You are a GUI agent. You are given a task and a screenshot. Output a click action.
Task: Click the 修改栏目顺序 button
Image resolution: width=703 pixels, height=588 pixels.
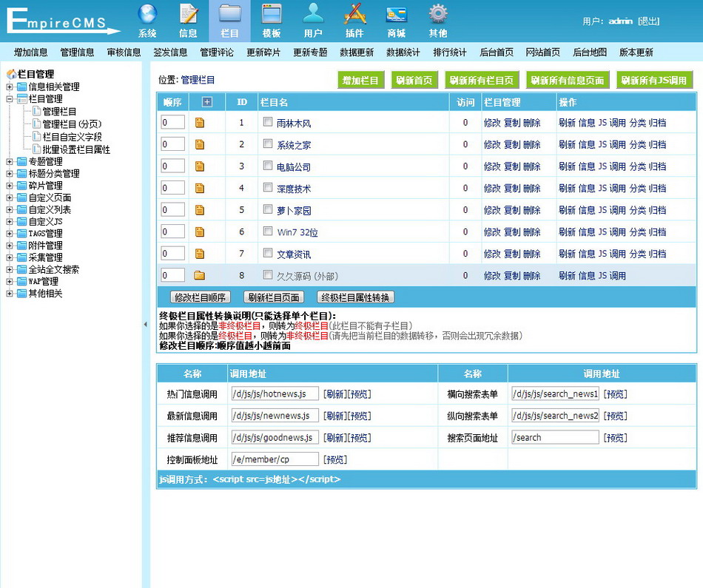(x=200, y=297)
